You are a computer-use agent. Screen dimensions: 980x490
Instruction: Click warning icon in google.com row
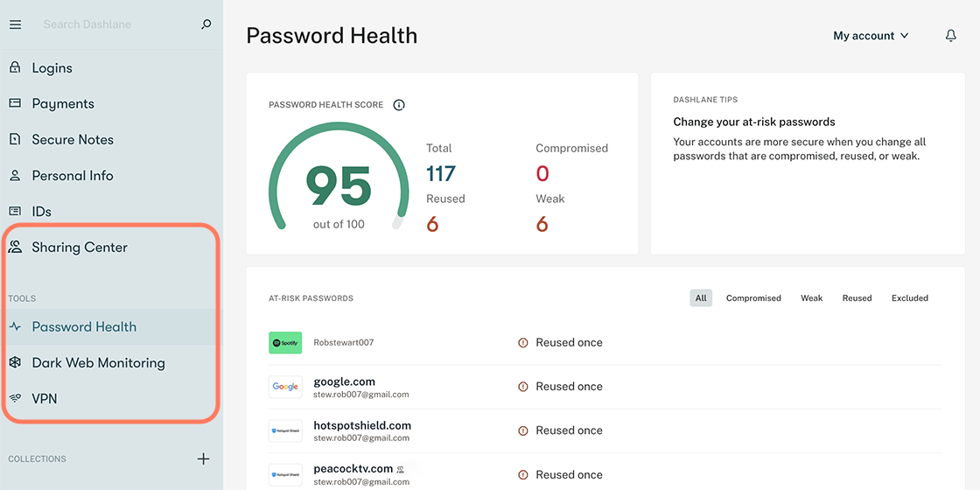tap(523, 387)
